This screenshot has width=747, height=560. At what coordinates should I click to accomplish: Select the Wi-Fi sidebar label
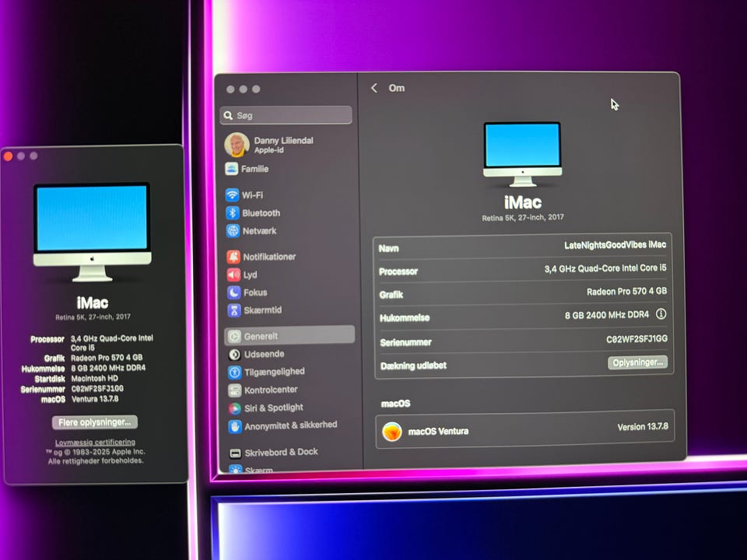click(x=252, y=195)
